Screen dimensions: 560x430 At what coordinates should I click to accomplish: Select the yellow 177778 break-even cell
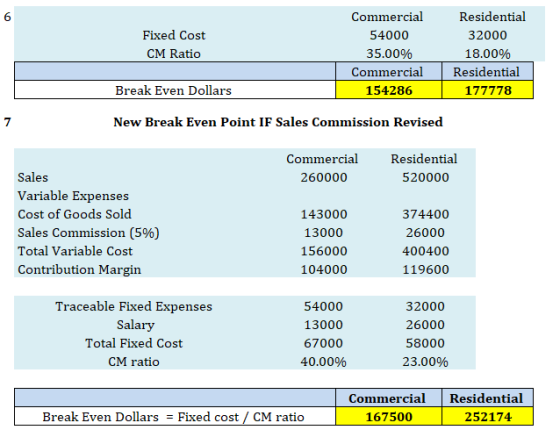pyautogui.click(x=488, y=90)
